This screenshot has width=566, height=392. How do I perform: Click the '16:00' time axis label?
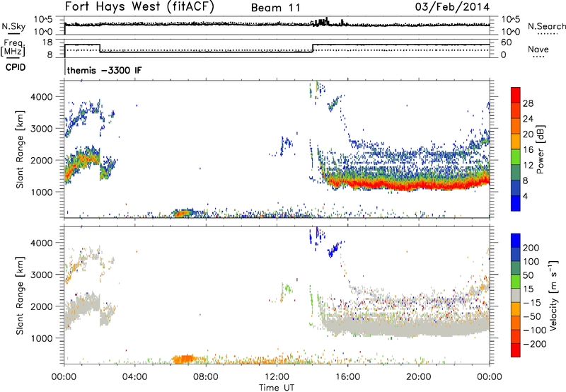pyautogui.click(x=347, y=377)
